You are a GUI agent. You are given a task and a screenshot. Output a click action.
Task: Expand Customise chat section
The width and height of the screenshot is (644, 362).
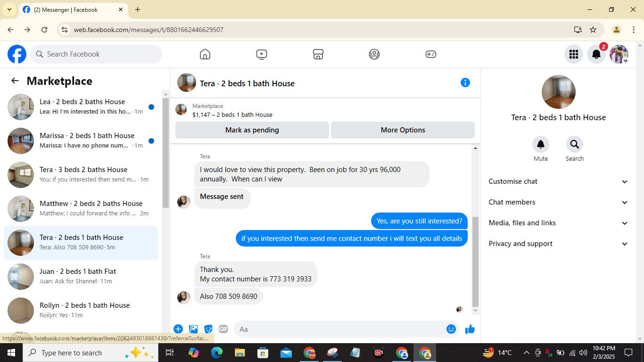click(x=558, y=181)
